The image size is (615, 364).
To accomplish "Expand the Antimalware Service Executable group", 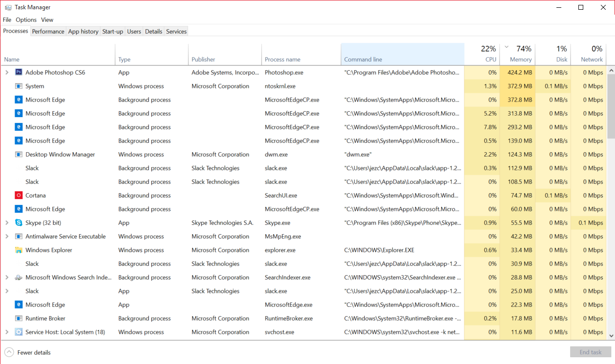I will [x=7, y=236].
